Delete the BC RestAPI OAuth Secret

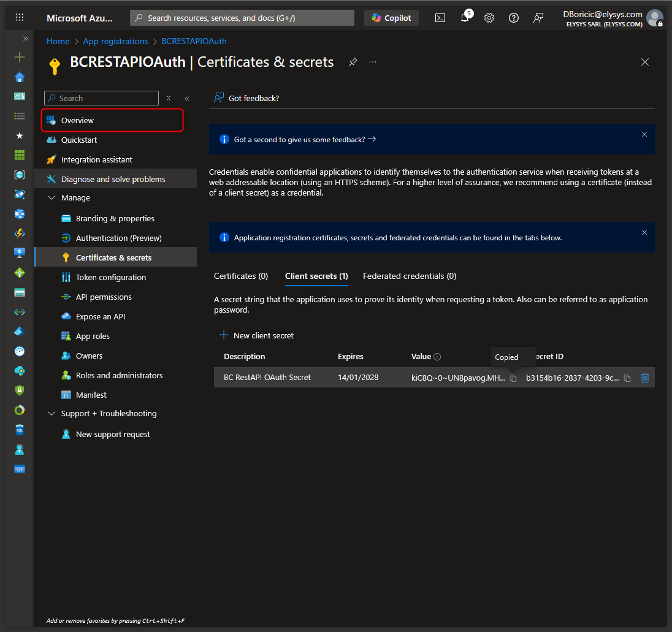644,378
